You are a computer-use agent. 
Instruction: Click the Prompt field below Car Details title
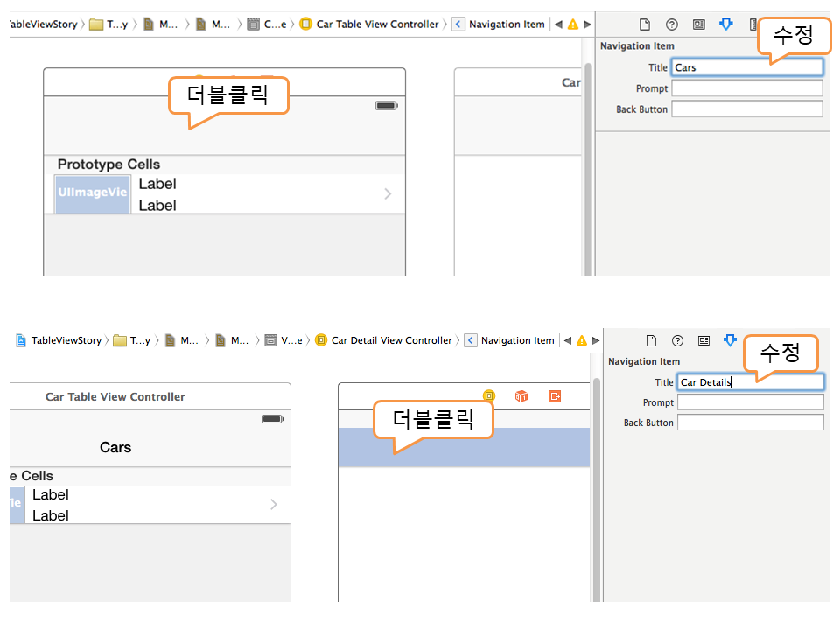click(750, 402)
